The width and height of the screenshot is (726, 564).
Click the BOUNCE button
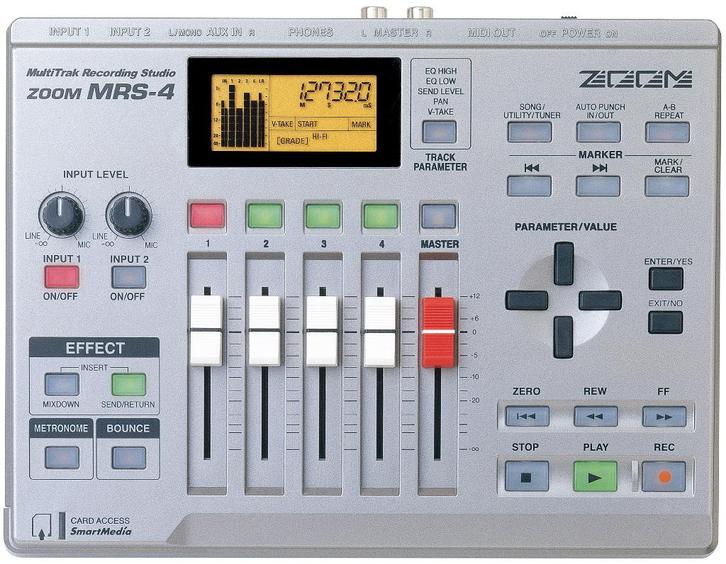129,457
